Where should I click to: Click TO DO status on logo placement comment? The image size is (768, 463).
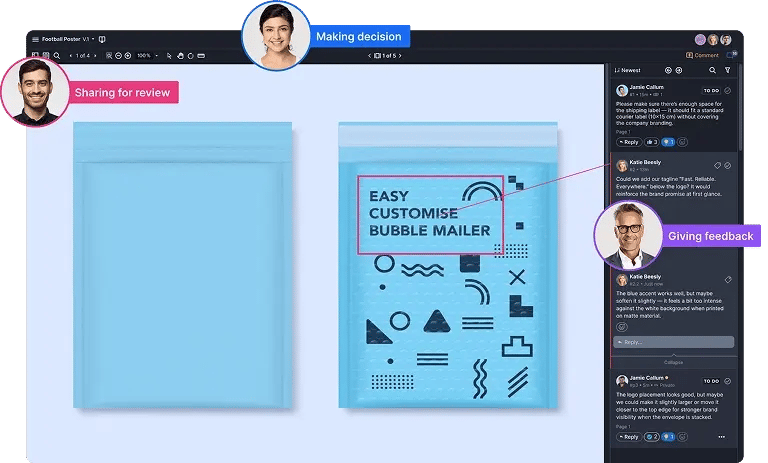click(x=711, y=381)
